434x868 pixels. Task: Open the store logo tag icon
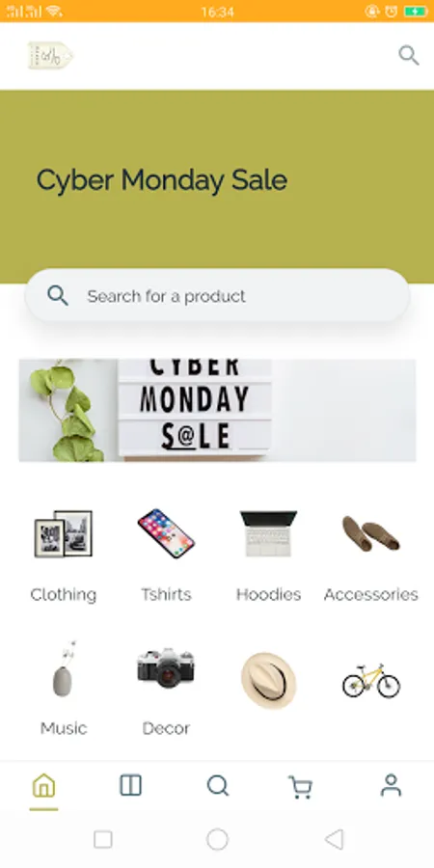(50, 55)
